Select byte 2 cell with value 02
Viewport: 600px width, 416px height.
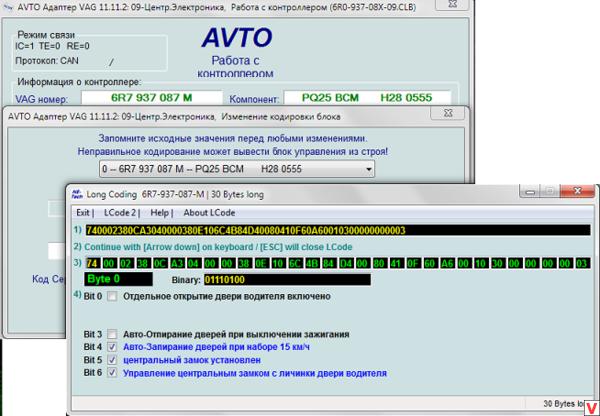point(126,263)
